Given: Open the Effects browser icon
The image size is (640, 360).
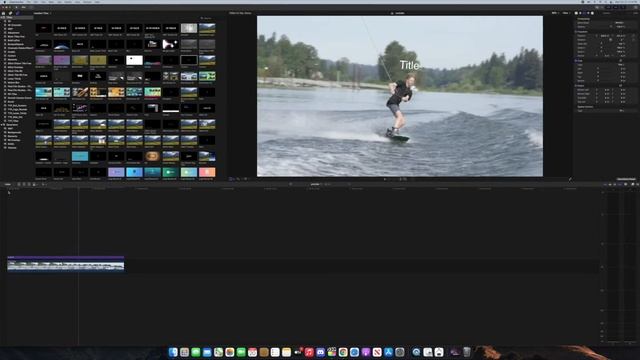Looking at the screenshot, I should click(x=633, y=184).
